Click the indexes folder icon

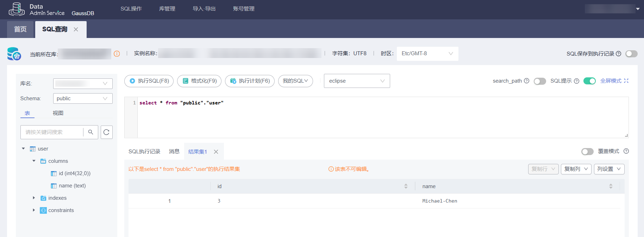43,198
